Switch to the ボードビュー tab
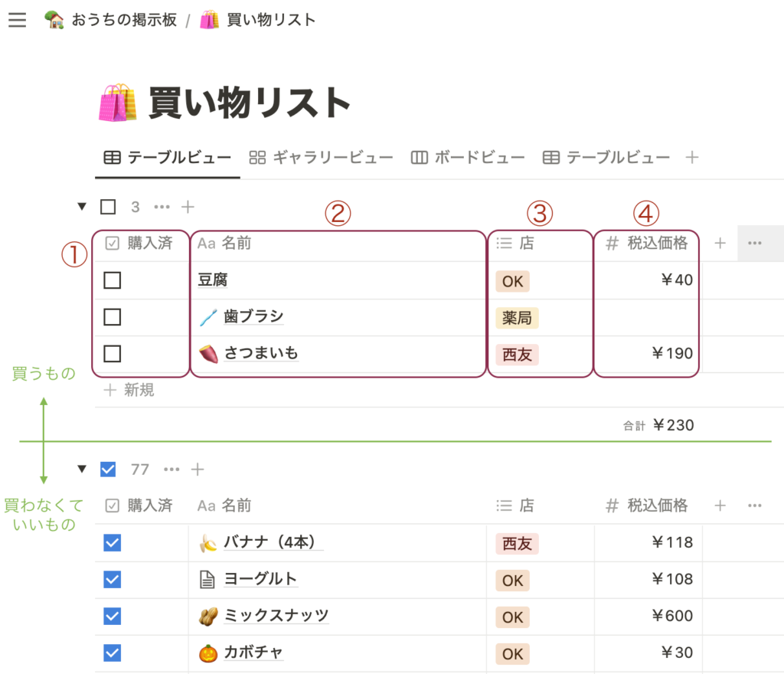The width and height of the screenshot is (784, 674). [x=468, y=158]
